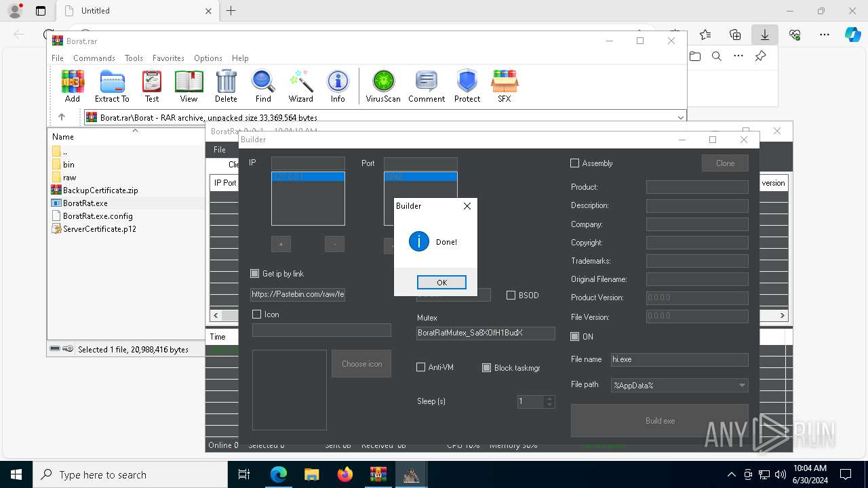This screenshot has width=868, height=488.
Task: Show archive Info
Action: [x=338, y=86]
